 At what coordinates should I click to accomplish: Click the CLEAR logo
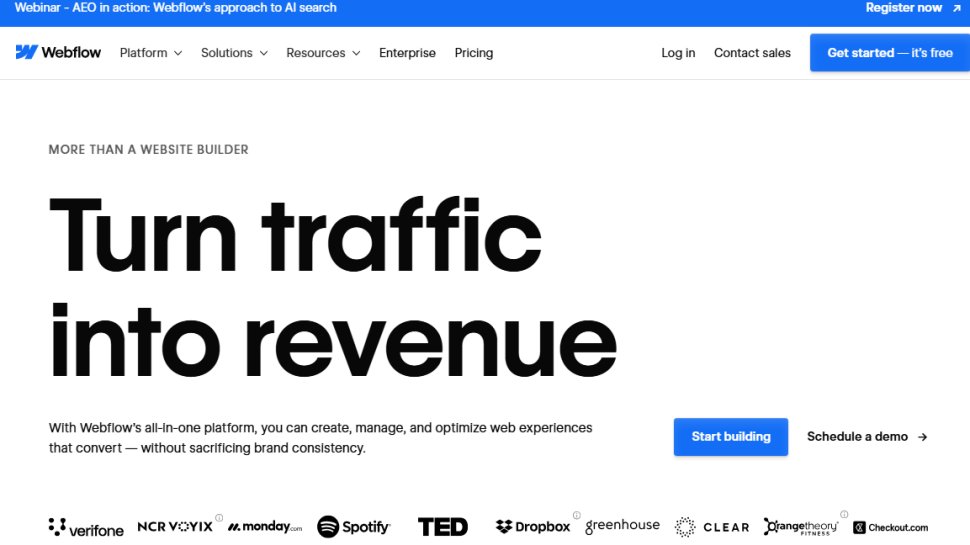(712, 527)
